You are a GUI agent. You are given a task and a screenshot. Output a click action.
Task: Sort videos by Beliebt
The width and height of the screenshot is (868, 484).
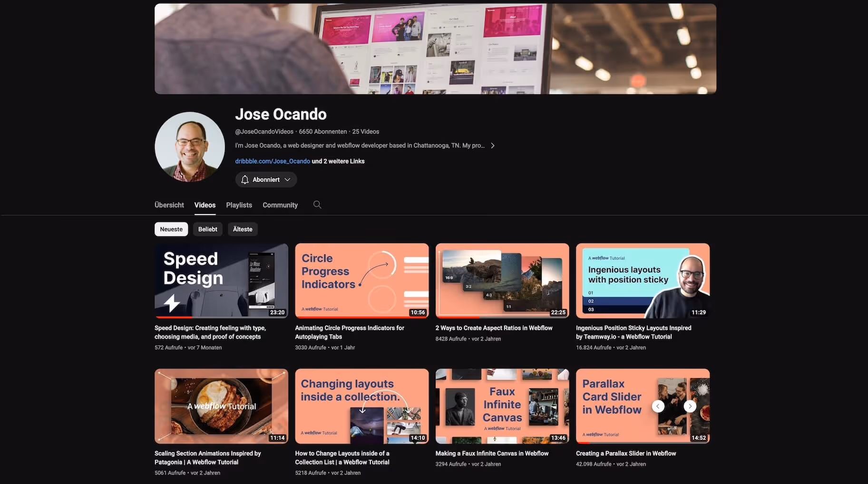click(x=208, y=229)
